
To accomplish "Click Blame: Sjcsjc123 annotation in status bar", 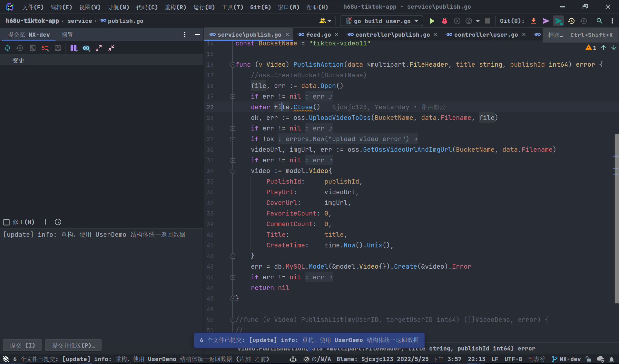I will tap(399, 359).
